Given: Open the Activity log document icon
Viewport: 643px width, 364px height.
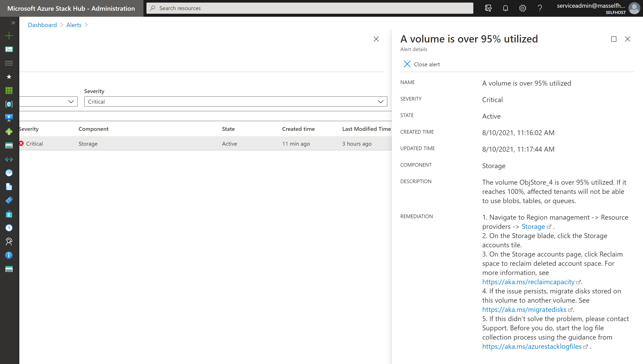Looking at the screenshot, I should [x=9, y=186].
